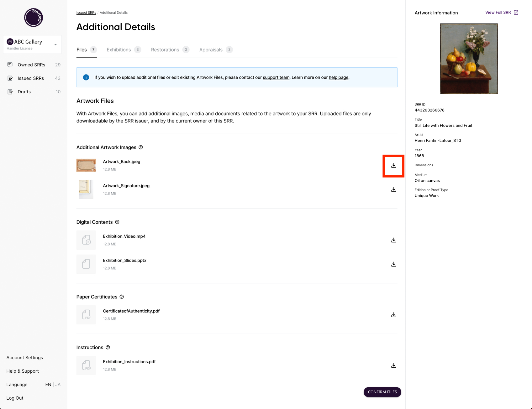Switch language to EN

pyautogui.click(x=48, y=385)
